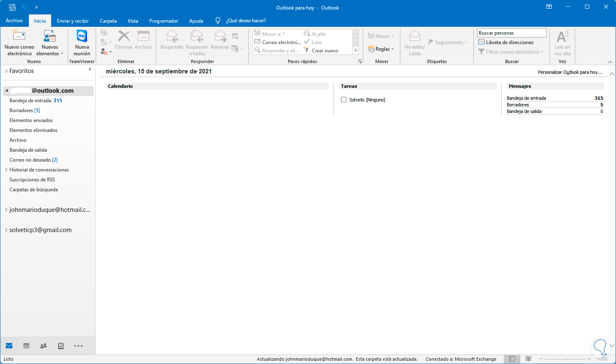Expand the Historial de conversaciones folder
The width and height of the screenshot is (616, 364).
coord(7,170)
